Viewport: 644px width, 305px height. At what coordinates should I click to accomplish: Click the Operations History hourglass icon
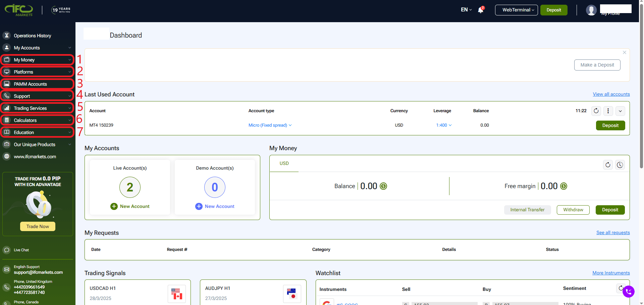point(7,35)
